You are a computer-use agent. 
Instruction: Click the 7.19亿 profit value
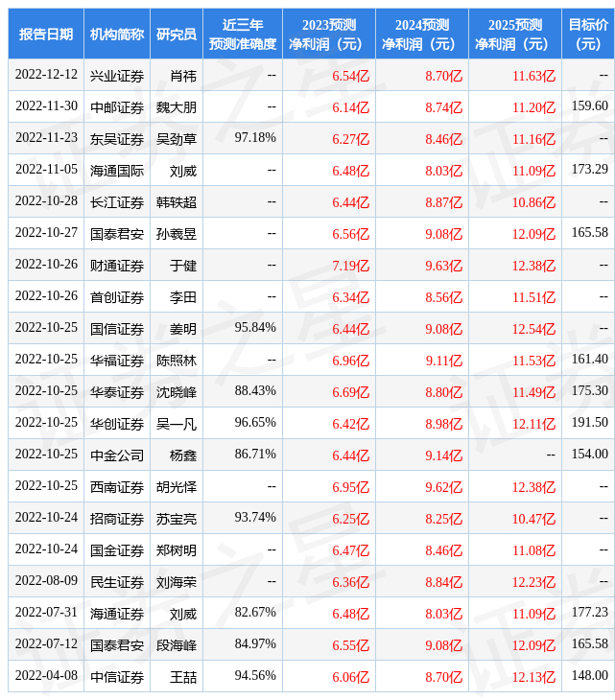click(350, 266)
